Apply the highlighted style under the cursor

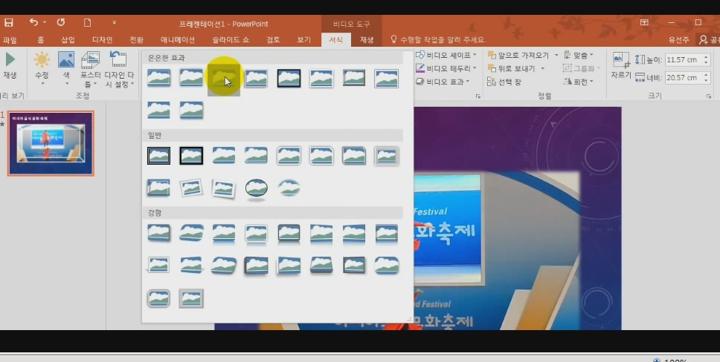tap(224, 78)
